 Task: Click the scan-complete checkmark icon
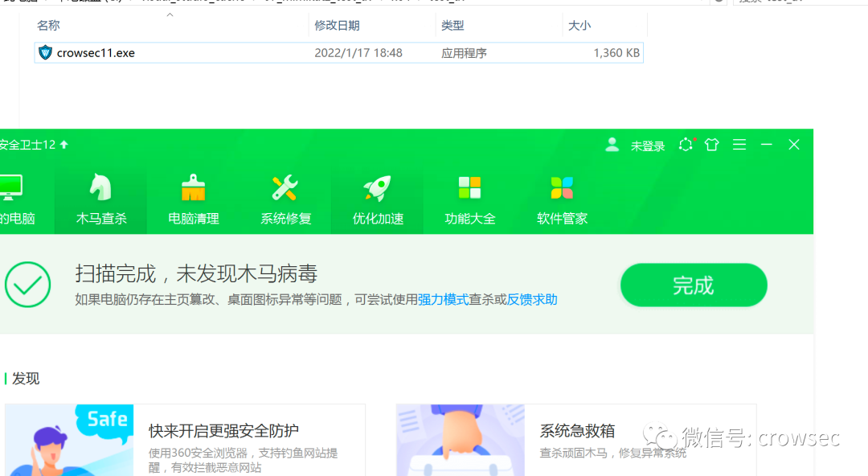click(x=27, y=285)
